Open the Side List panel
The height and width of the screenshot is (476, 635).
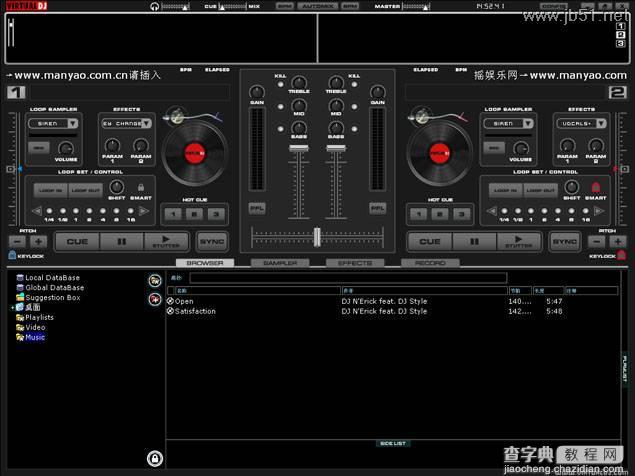(393, 443)
